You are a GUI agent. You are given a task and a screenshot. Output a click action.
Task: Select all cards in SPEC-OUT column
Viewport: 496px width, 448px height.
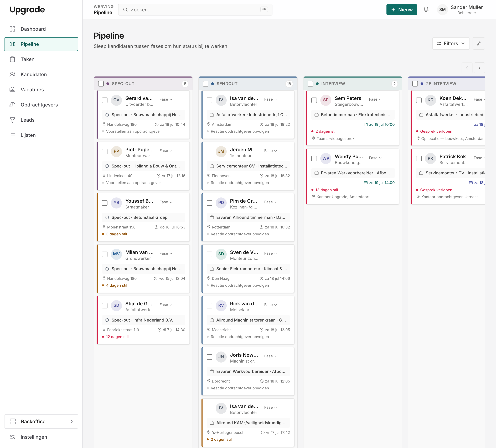click(101, 84)
